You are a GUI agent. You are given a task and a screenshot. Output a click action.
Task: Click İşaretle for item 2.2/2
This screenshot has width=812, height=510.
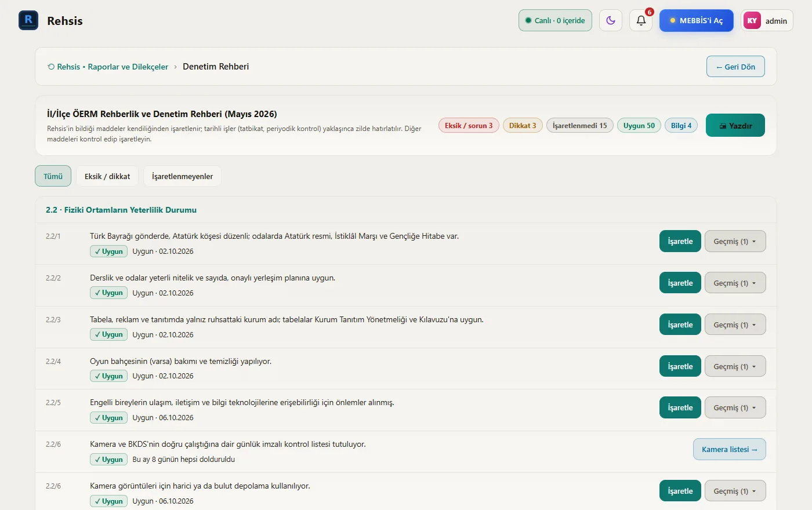[x=680, y=283]
